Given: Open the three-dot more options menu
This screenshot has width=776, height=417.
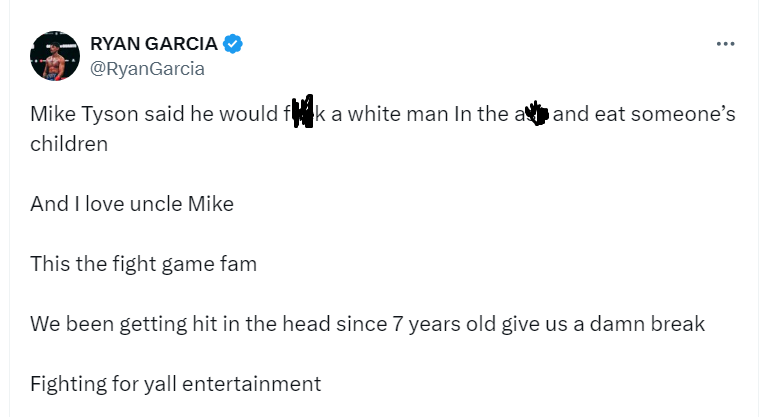Looking at the screenshot, I should click(727, 44).
